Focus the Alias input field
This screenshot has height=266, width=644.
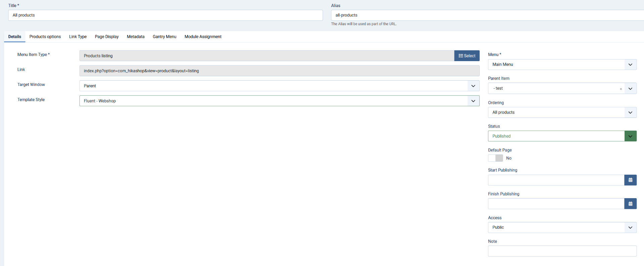(x=487, y=15)
